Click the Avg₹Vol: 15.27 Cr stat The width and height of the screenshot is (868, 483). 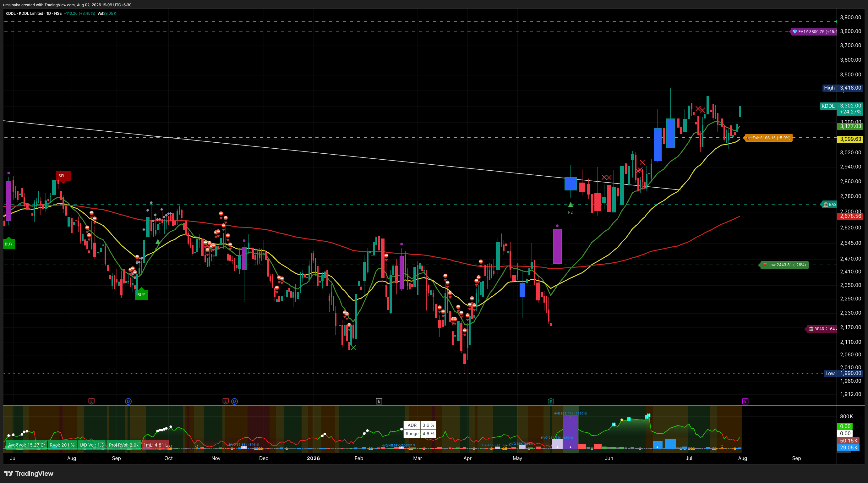point(26,445)
